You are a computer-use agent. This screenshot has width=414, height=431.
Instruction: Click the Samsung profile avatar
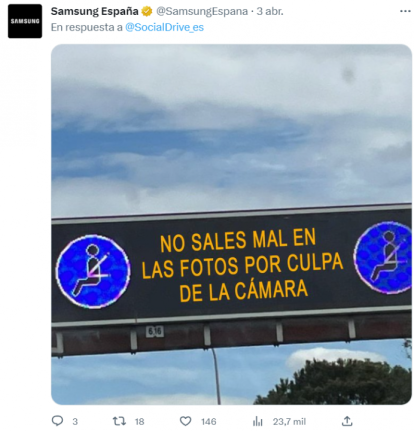click(x=25, y=21)
